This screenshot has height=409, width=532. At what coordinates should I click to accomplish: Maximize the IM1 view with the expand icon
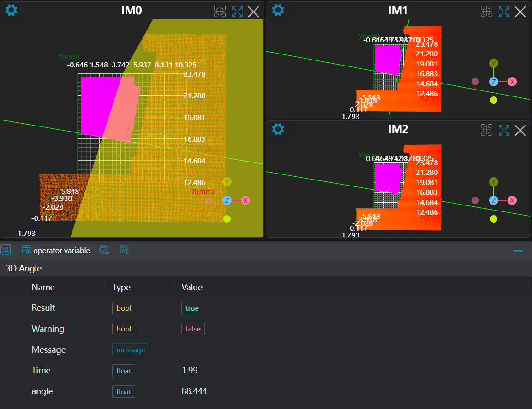click(x=504, y=12)
